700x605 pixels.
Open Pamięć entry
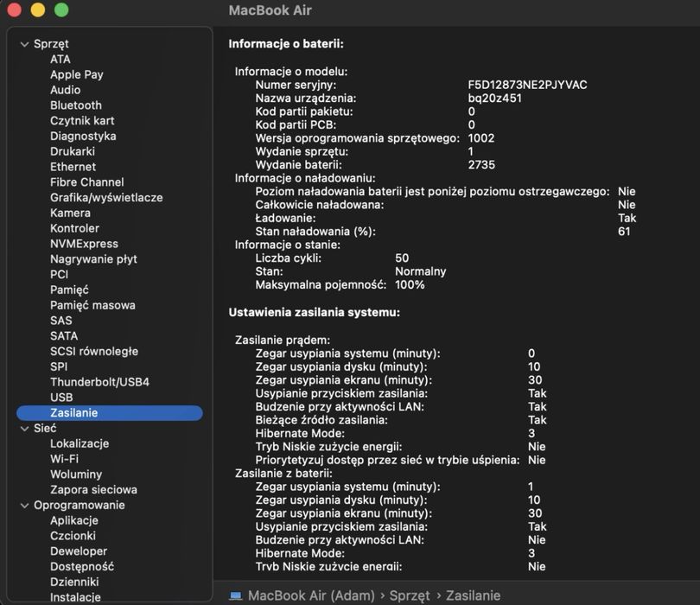tap(69, 290)
